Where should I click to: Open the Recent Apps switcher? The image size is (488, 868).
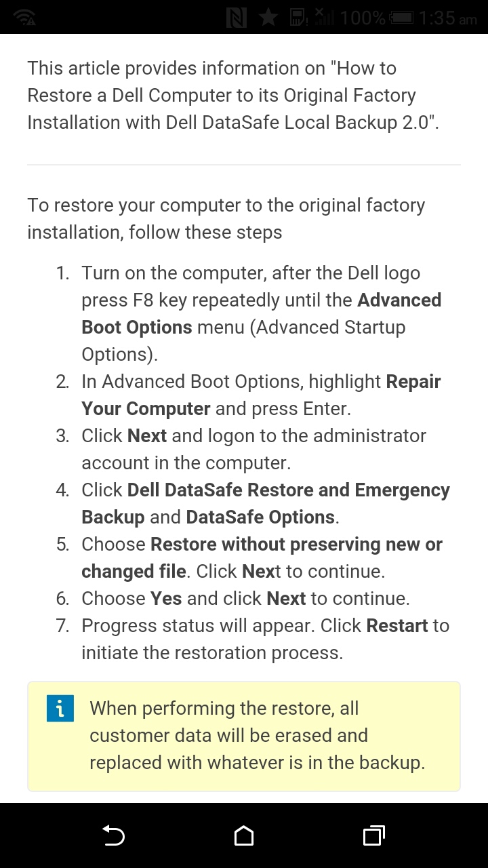[373, 836]
